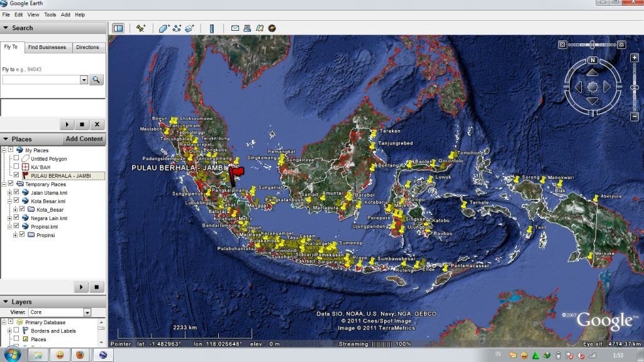
Task: Open the View menu
Action: click(x=33, y=15)
